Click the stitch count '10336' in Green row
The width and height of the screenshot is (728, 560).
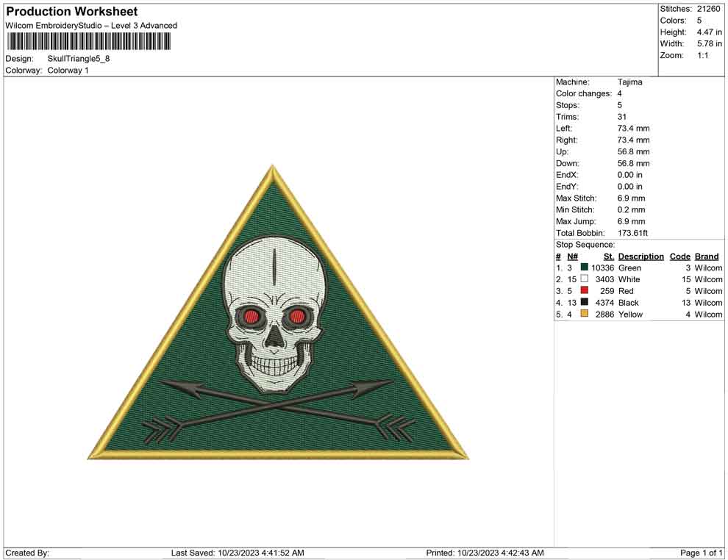[603, 268]
